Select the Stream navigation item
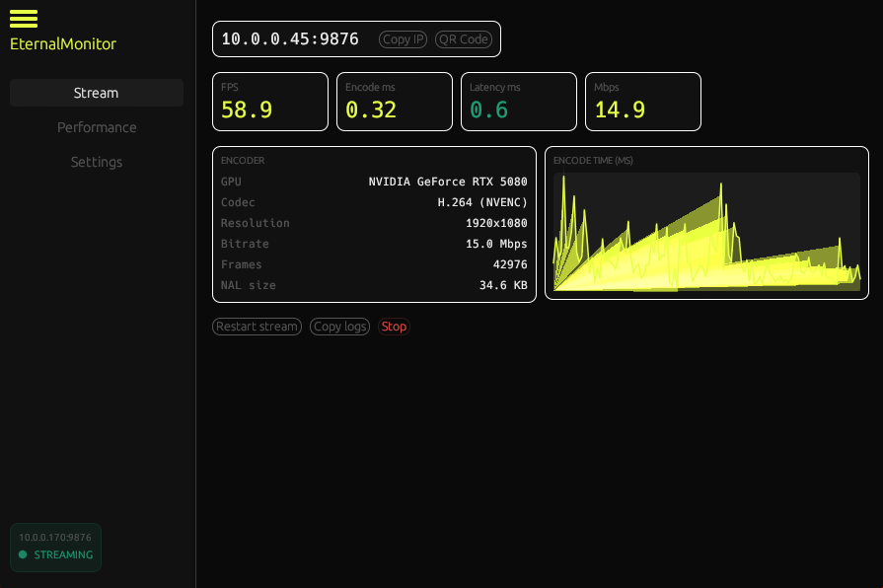 point(96,92)
